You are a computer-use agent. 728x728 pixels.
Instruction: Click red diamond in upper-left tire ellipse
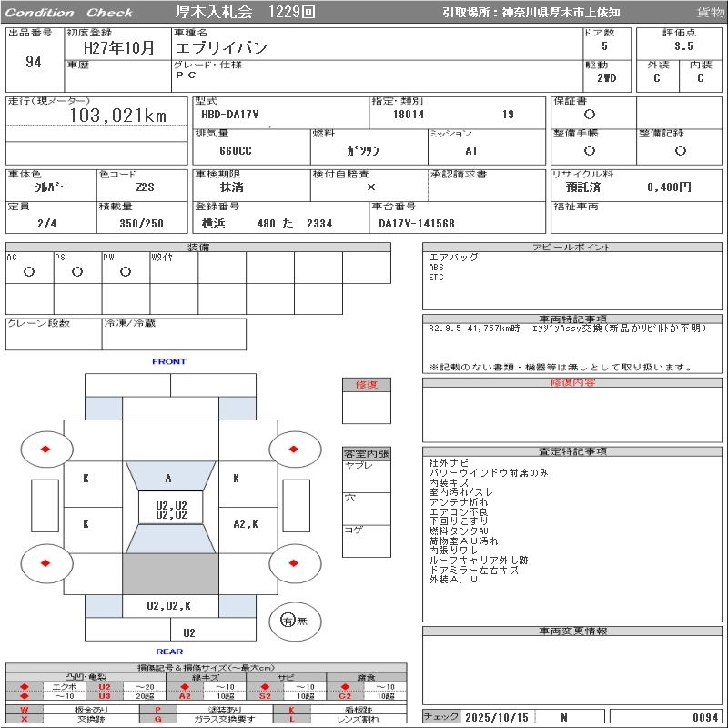[x=45, y=449]
